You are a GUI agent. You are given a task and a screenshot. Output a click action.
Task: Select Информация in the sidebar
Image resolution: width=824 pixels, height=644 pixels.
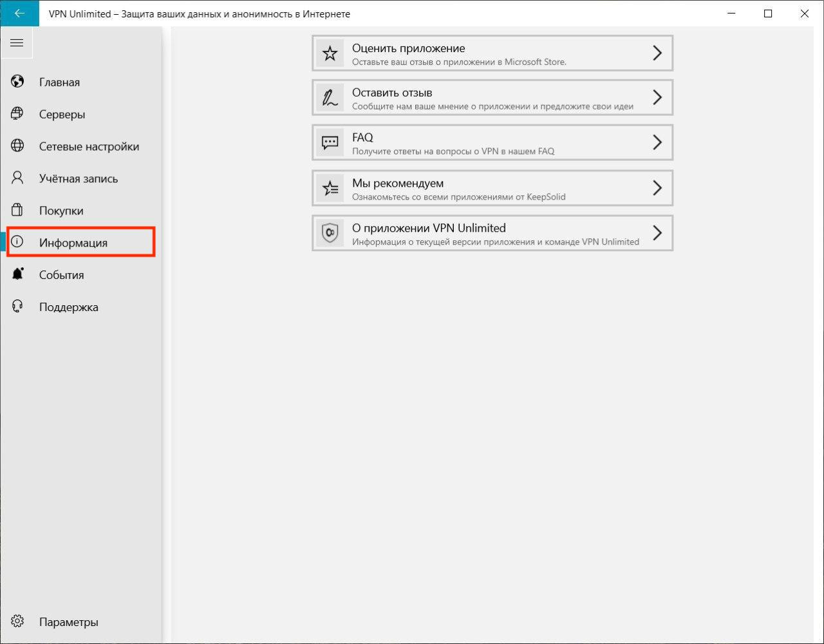coord(73,243)
